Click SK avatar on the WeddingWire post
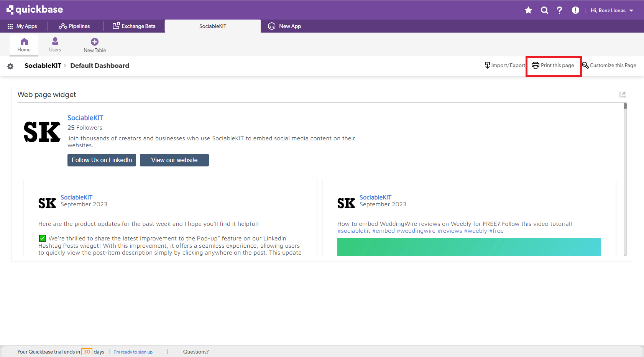This screenshot has width=644, height=357. point(346,203)
